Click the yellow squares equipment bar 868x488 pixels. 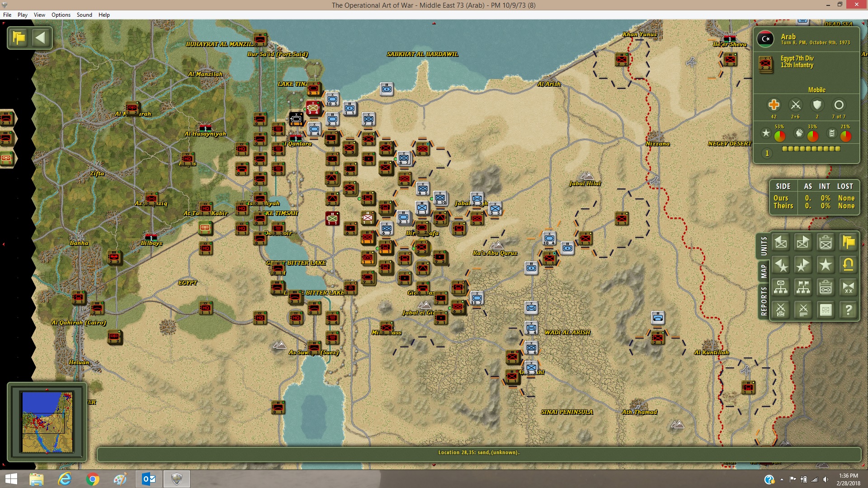coord(811,149)
